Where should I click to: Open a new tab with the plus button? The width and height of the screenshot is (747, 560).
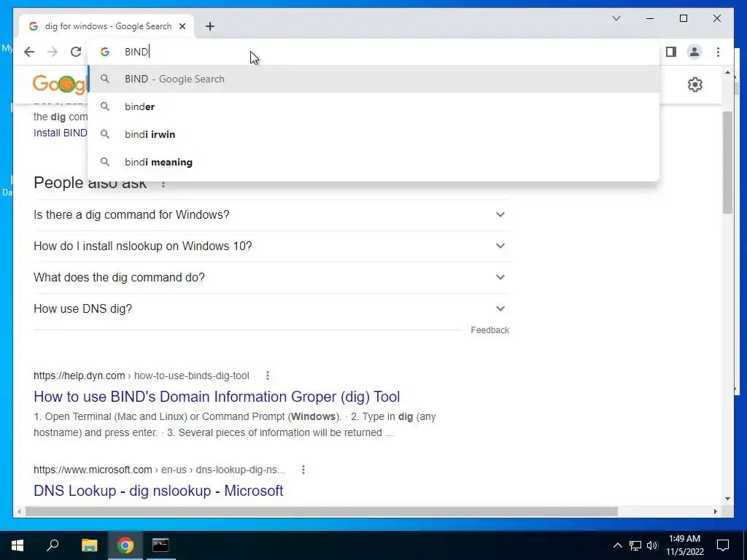pyautogui.click(x=210, y=26)
